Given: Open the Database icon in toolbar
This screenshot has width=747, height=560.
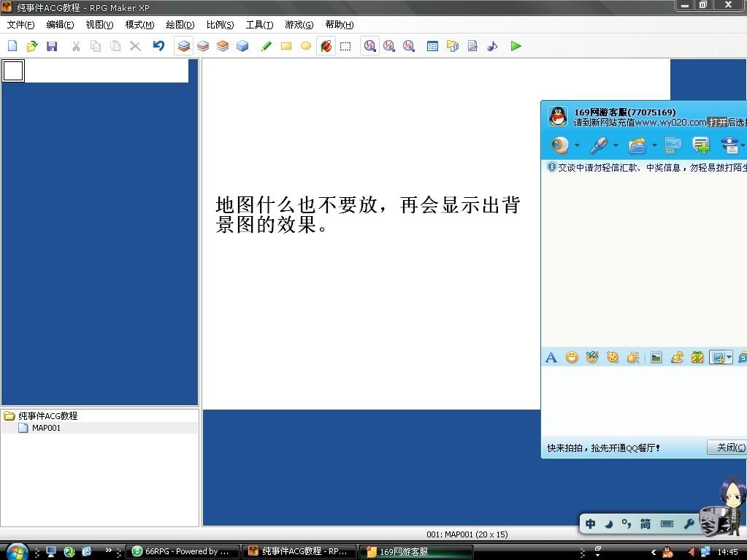Looking at the screenshot, I should [432, 46].
